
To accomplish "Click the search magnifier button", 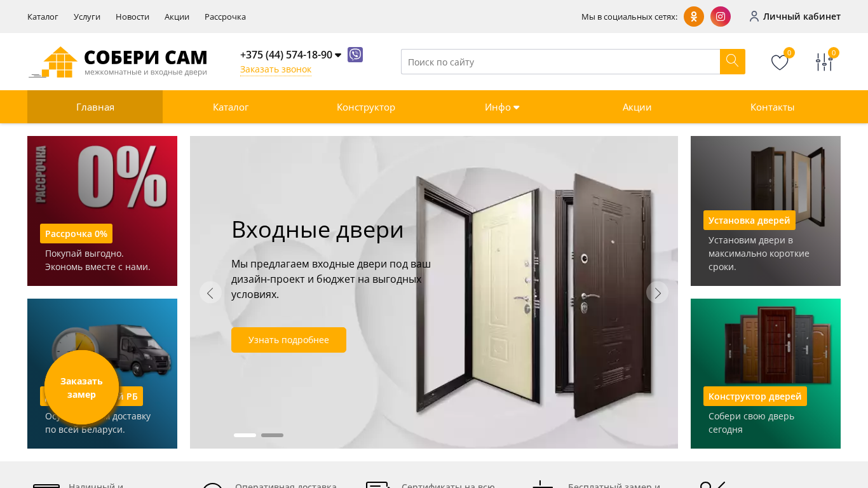I will [x=733, y=62].
